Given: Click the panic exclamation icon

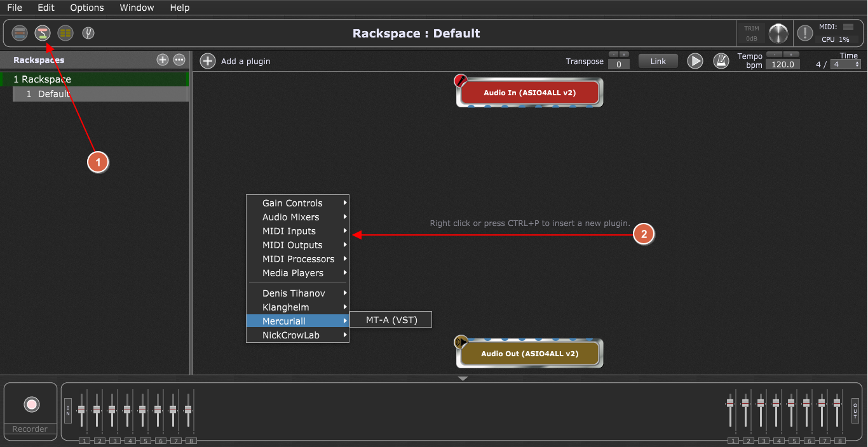Looking at the screenshot, I should (805, 33).
